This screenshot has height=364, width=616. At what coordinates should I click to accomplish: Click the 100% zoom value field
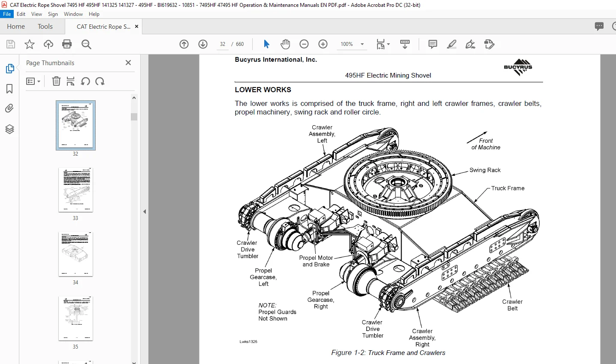tap(347, 44)
